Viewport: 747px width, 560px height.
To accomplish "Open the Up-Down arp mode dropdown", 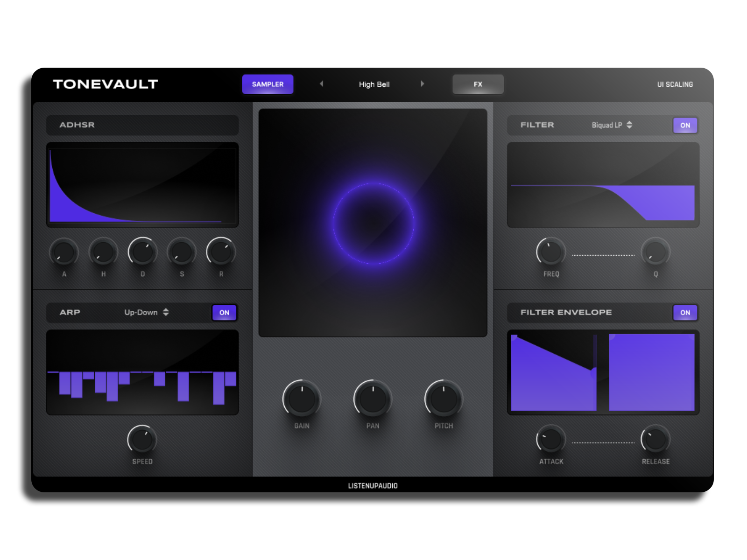I will pyautogui.click(x=146, y=313).
